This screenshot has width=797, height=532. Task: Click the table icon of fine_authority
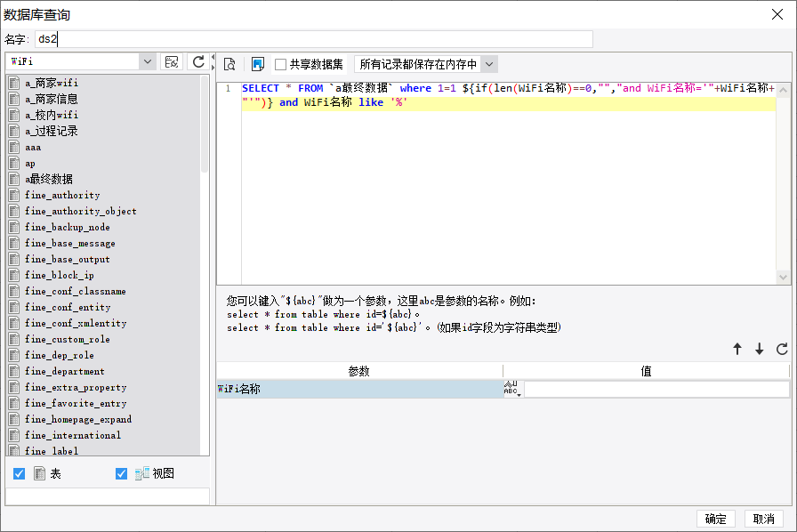click(14, 195)
